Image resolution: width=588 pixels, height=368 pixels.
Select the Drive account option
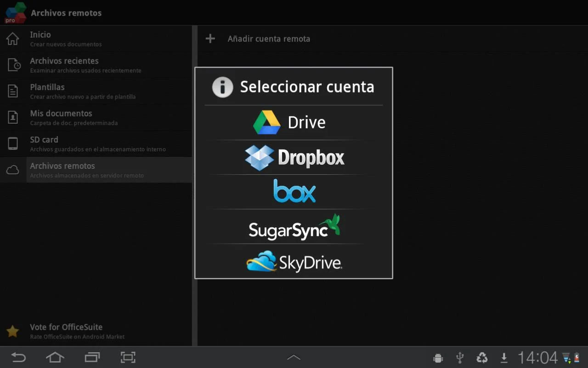pyautogui.click(x=294, y=122)
